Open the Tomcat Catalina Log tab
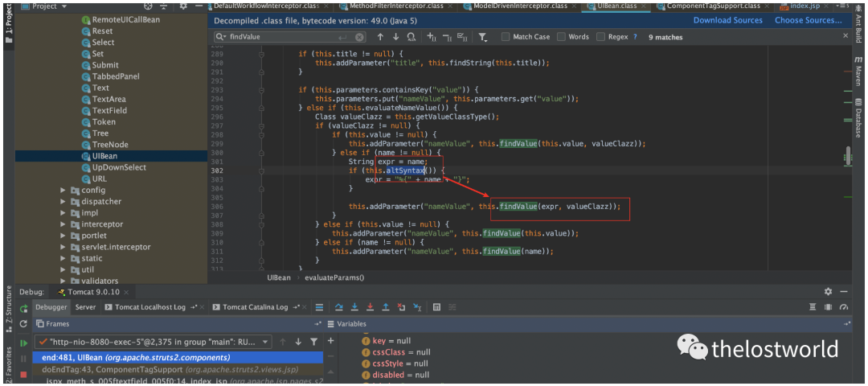Screen dimensions: 868x386 click(255, 307)
